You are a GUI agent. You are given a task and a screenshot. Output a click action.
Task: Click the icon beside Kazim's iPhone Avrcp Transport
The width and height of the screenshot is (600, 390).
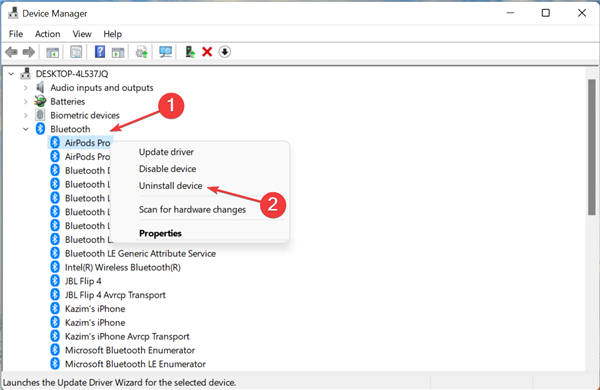coord(55,336)
